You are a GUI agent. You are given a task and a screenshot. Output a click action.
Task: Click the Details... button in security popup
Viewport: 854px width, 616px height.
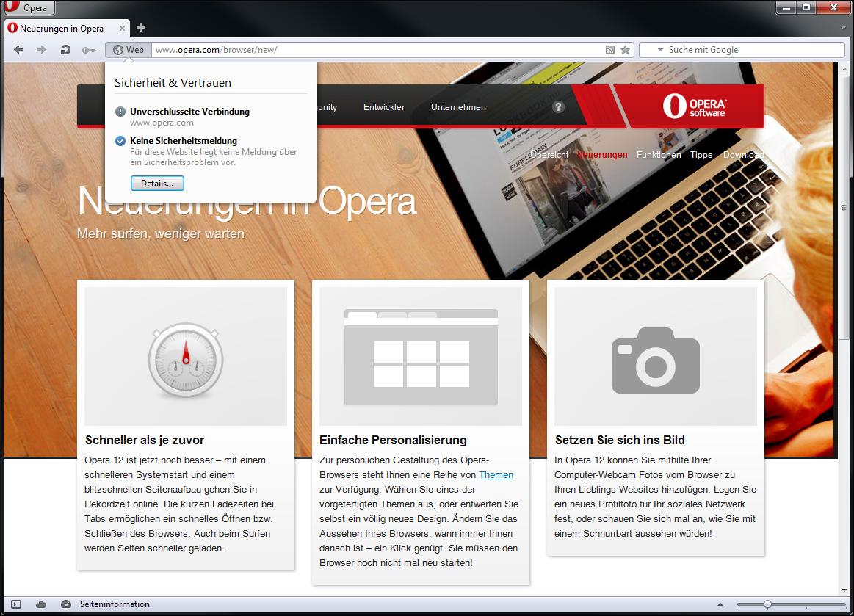click(157, 184)
